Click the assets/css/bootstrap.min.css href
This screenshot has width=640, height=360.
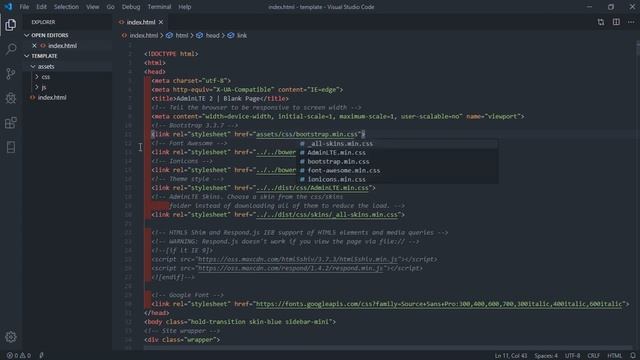[307, 134]
